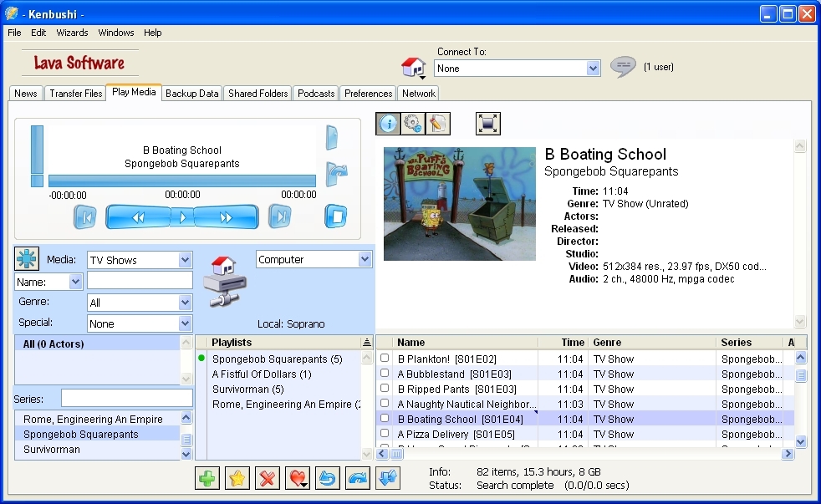Switch to the Network tab
Image resolution: width=821 pixels, height=504 pixels.
pos(418,93)
